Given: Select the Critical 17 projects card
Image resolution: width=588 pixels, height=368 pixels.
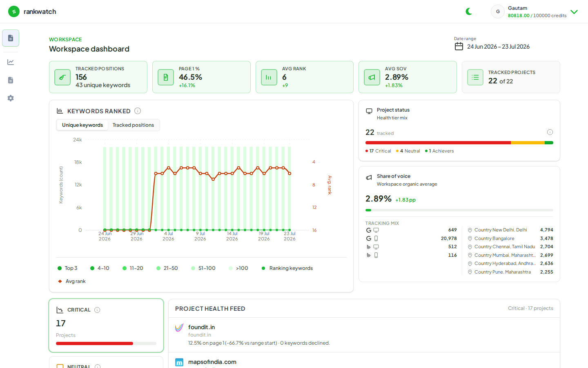Looking at the screenshot, I should coord(106,325).
